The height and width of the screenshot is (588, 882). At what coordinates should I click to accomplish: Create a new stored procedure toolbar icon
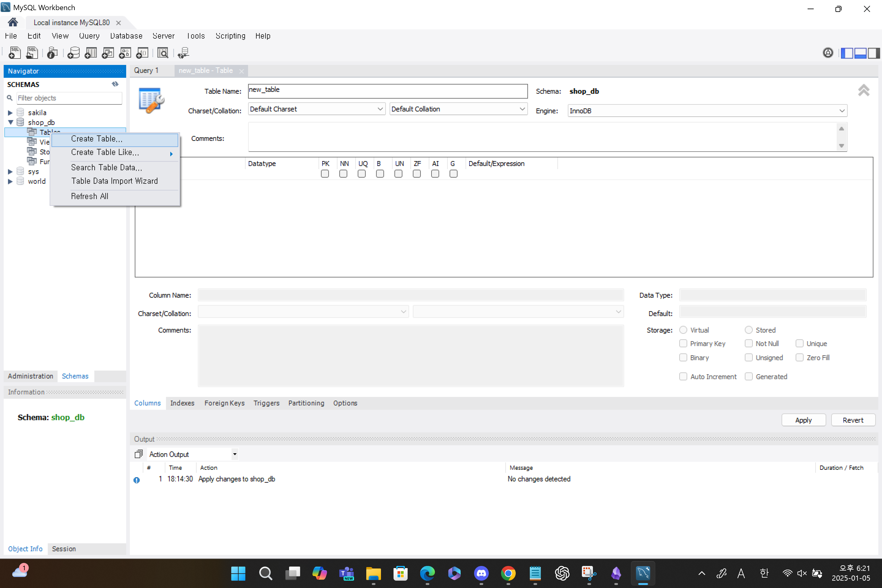(x=125, y=53)
